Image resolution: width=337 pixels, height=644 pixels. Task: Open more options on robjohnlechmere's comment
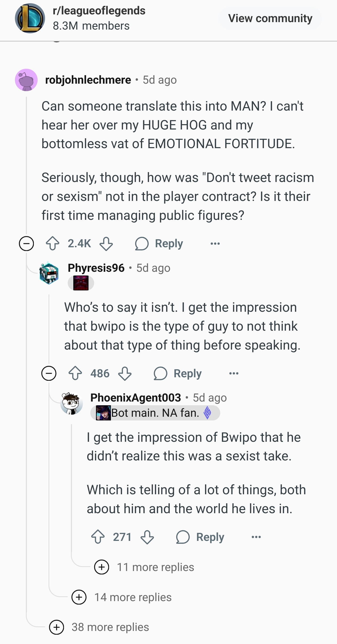pos(215,244)
